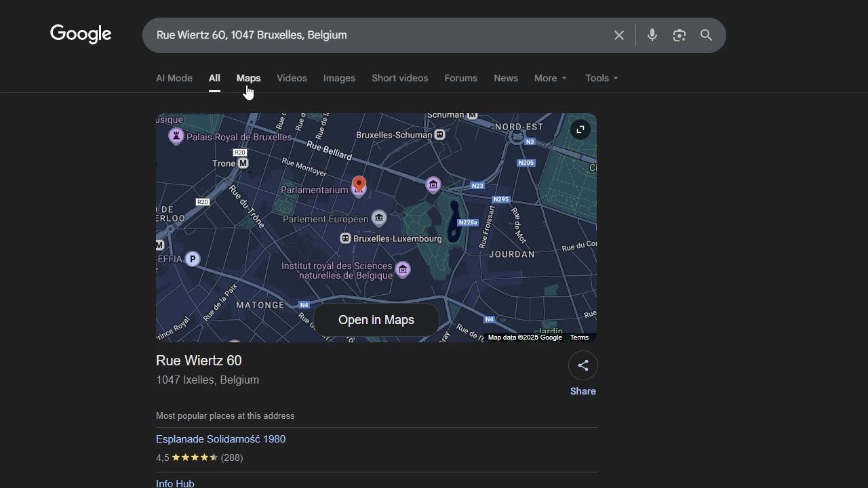The width and height of the screenshot is (868, 488).
Task: Click the Trone metro station icon
Action: pyautogui.click(x=243, y=163)
